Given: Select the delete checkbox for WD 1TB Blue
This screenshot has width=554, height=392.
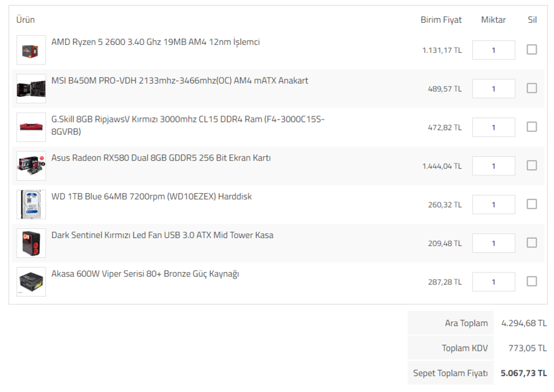Looking at the screenshot, I should coord(532,204).
